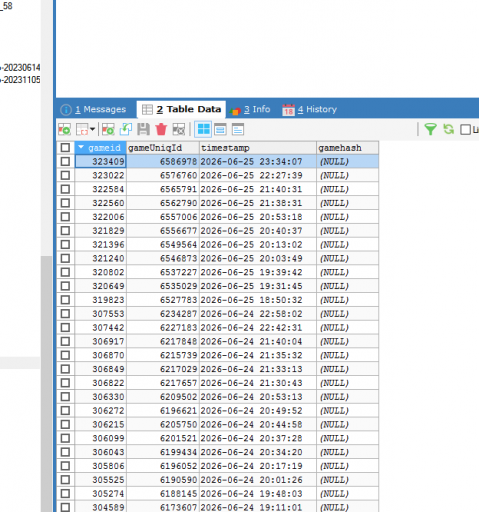Image resolution: width=479 pixels, height=512 pixels.
Task: Switch to grid view mode icon
Action: pos(203,129)
